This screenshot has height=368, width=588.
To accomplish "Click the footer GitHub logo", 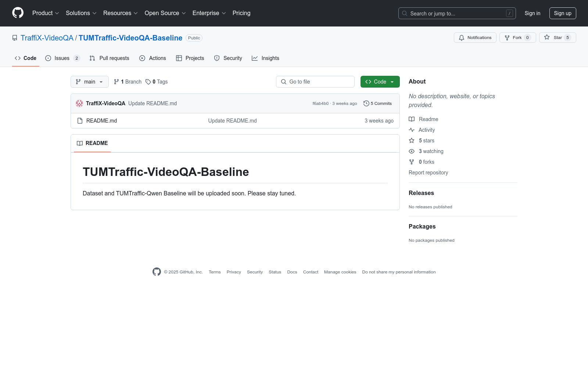I will pos(157,272).
